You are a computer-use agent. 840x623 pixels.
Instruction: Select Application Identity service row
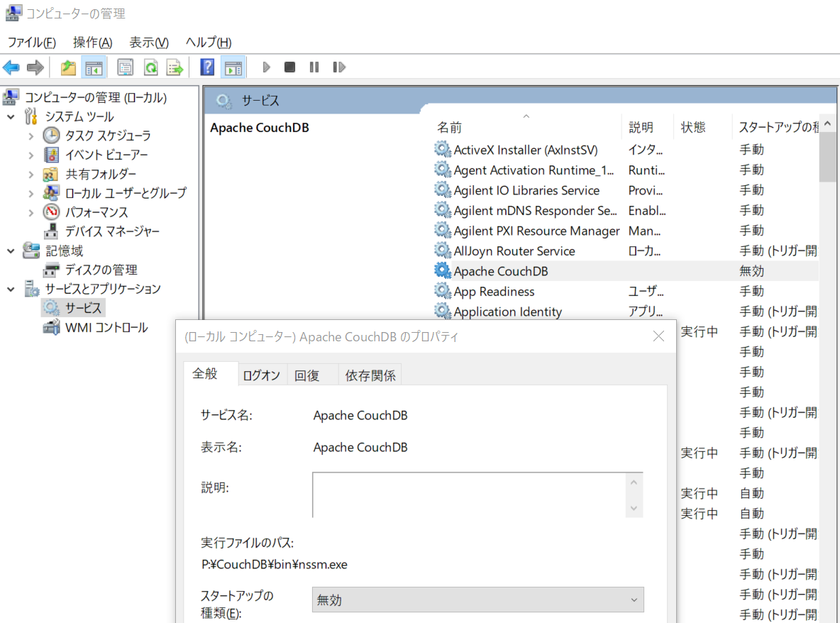pos(626,311)
